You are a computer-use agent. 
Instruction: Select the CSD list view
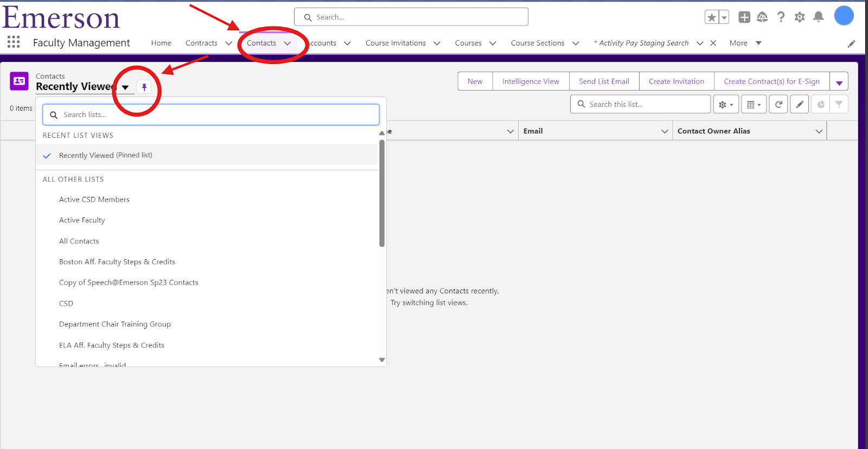(x=207, y=304)
